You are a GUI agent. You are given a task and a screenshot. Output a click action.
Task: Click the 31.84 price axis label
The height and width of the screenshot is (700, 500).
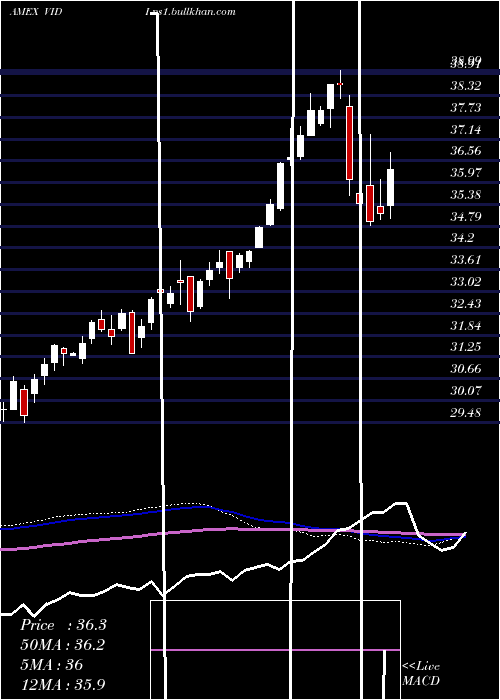[466, 325]
